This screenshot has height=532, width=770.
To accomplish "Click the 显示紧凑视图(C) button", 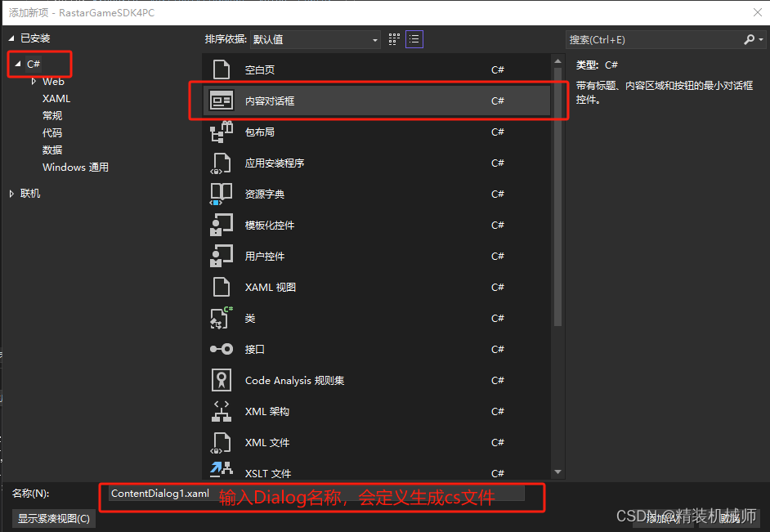I will [54, 518].
